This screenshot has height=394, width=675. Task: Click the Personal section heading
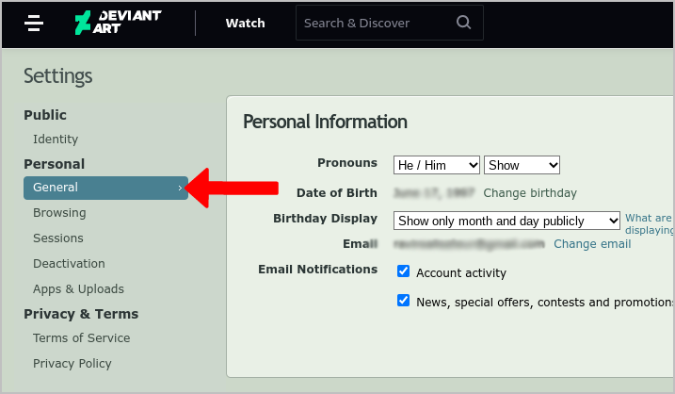click(54, 164)
